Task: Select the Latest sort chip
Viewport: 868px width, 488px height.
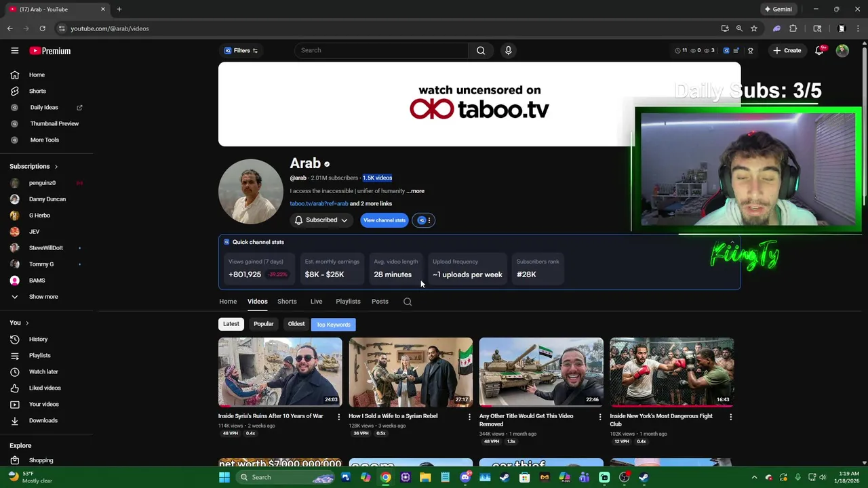Action: point(231,324)
